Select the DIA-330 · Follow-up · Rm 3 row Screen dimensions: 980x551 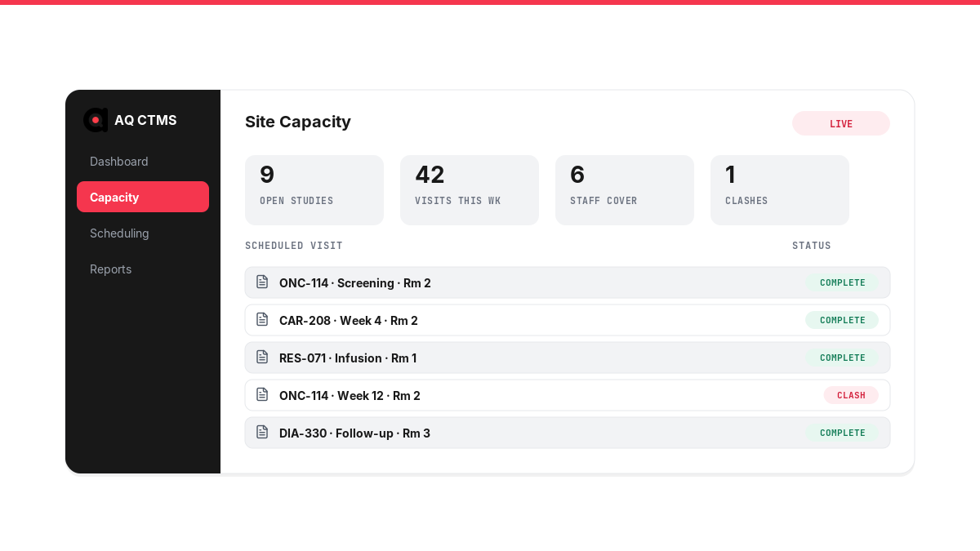tap(568, 433)
